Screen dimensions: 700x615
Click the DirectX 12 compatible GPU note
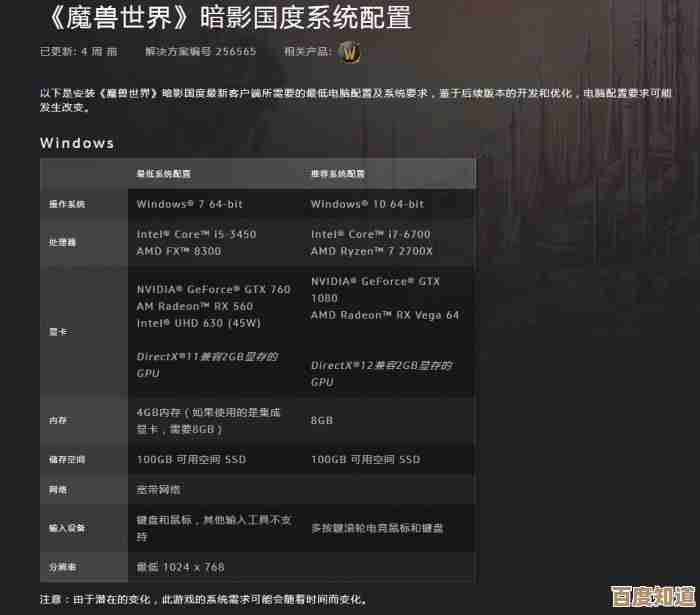(382, 374)
